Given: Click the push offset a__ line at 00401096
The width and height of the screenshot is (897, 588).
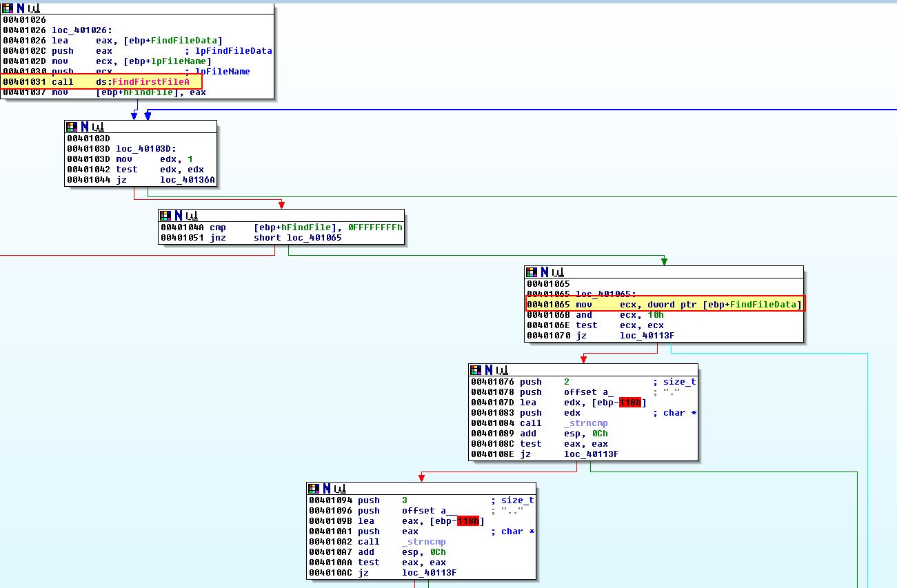Looking at the screenshot, I should 383,510.
